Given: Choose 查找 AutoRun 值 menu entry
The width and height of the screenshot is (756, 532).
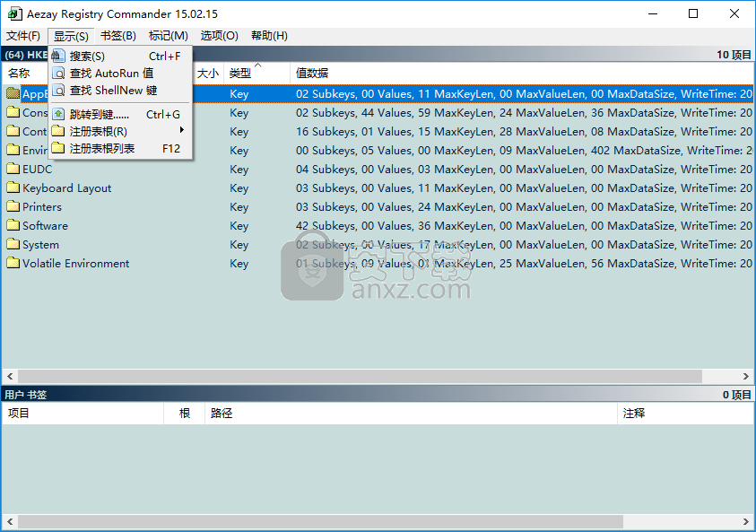Looking at the screenshot, I should 120,74.
